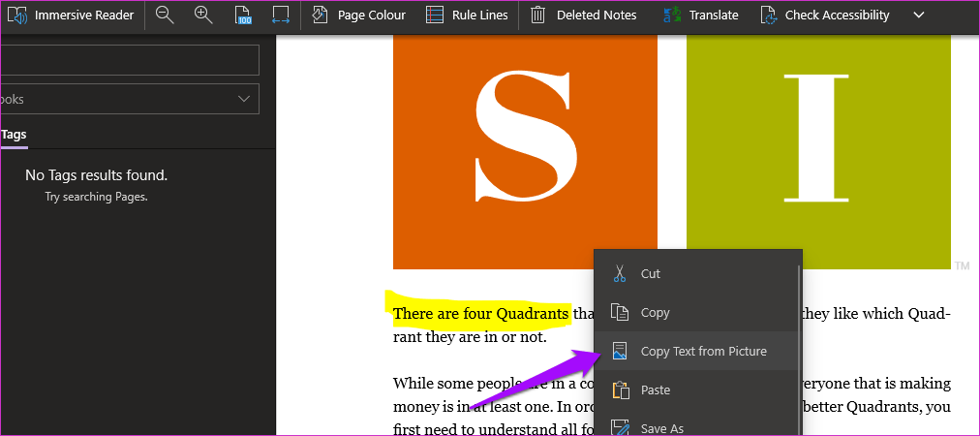Viewport: 980px width, 436px height.
Task: Click 'No Tags results found.' message
Action: [x=96, y=175]
